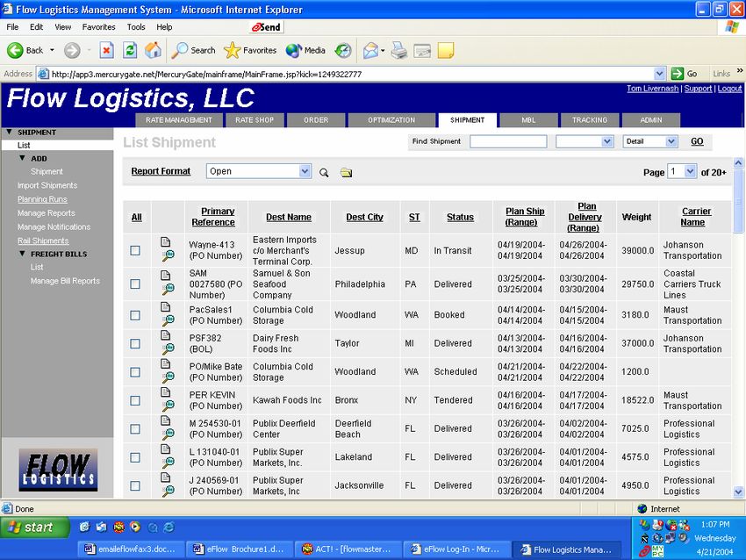Screen dimensions: 746x560
Task: Open the Search toolbar button
Action: [194, 50]
